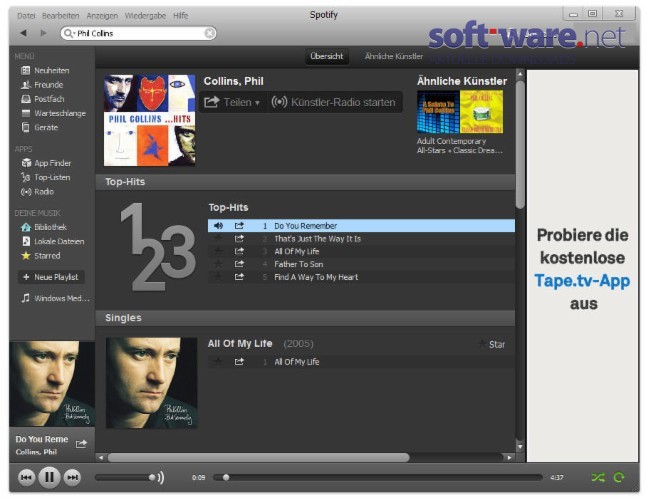
Task: Adjust the volume slider
Action: 125,477
